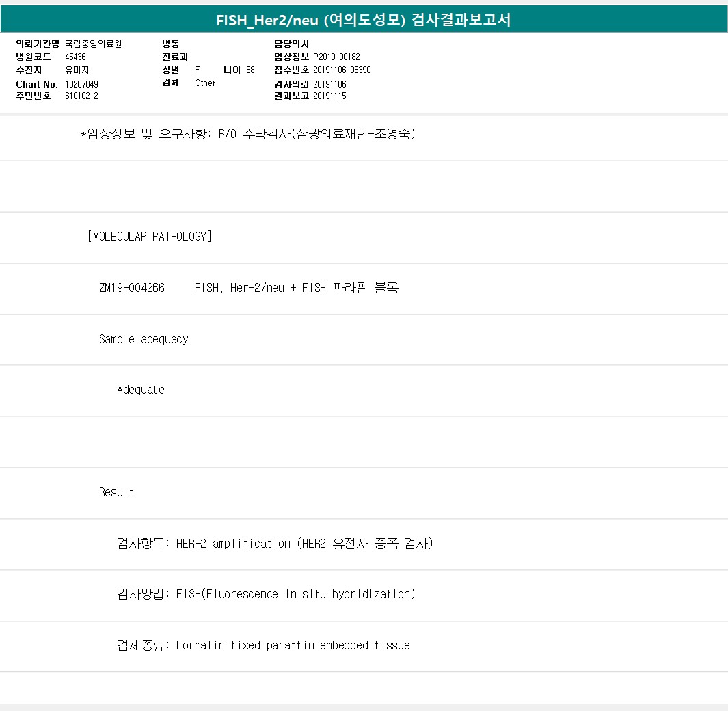Click the 진료과 label
728x711 pixels.
click(x=175, y=57)
